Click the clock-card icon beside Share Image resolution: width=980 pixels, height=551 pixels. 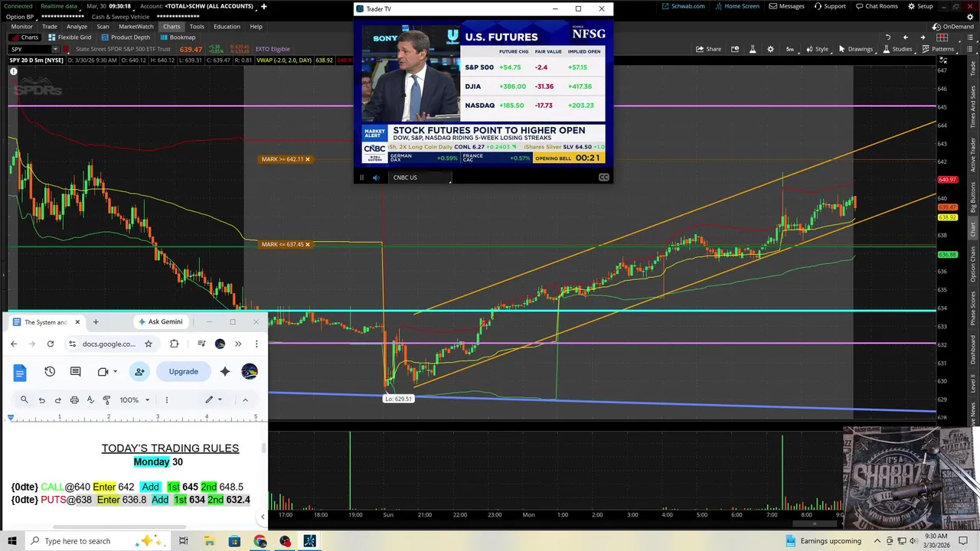pos(735,49)
